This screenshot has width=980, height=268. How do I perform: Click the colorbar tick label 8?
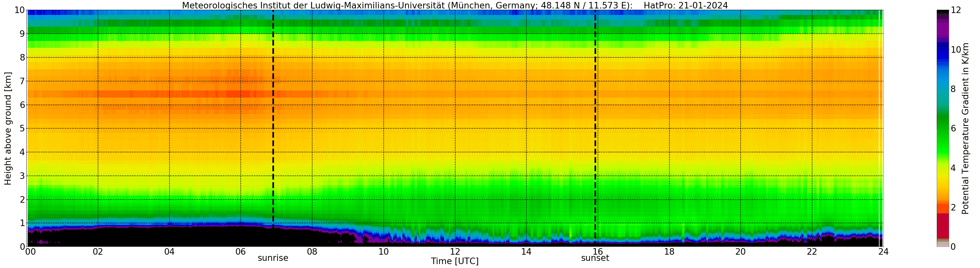953,89
